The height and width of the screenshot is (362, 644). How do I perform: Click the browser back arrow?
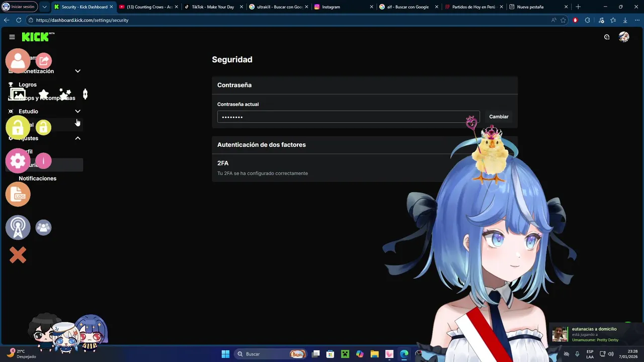7,20
